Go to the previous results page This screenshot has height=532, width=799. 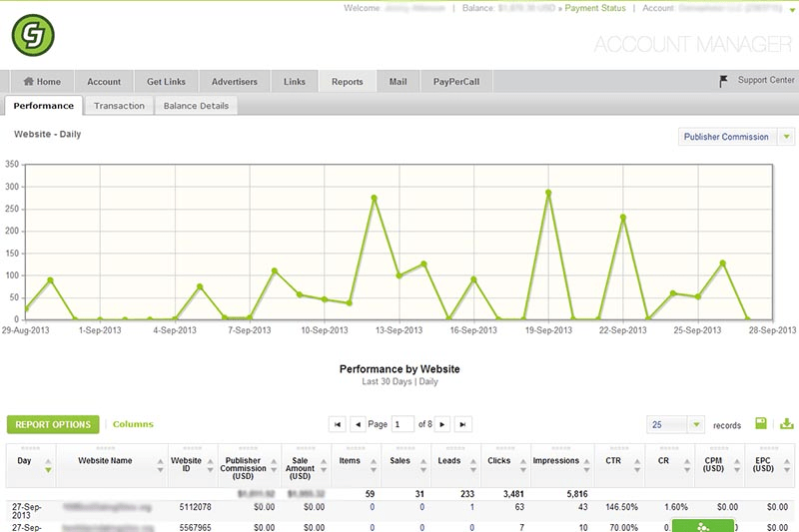pyautogui.click(x=359, y=424)
